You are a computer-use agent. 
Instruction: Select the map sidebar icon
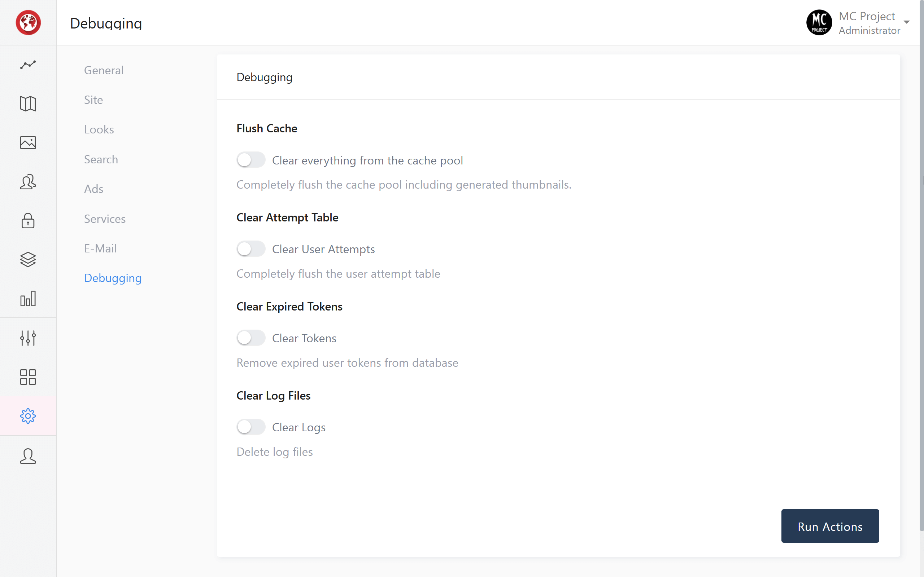(28, 104)
